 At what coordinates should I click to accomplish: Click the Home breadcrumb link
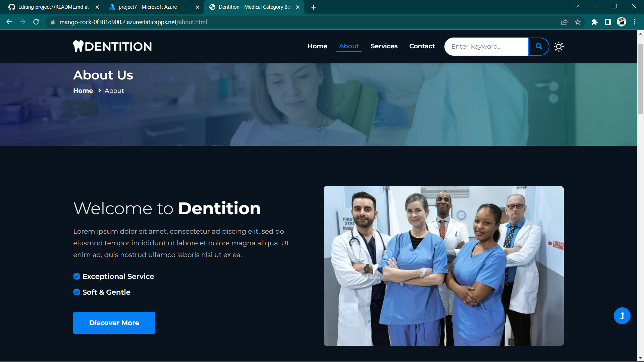coord(83,91)
